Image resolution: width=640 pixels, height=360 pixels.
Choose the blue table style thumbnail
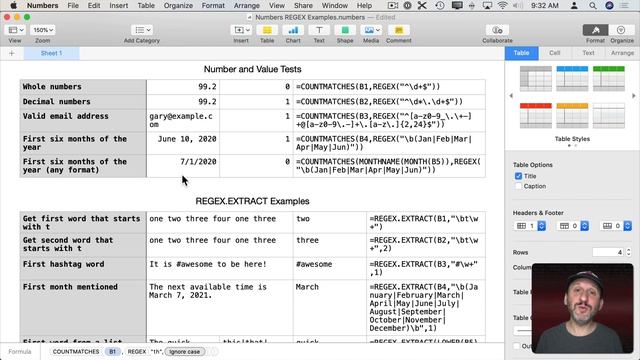572,78
